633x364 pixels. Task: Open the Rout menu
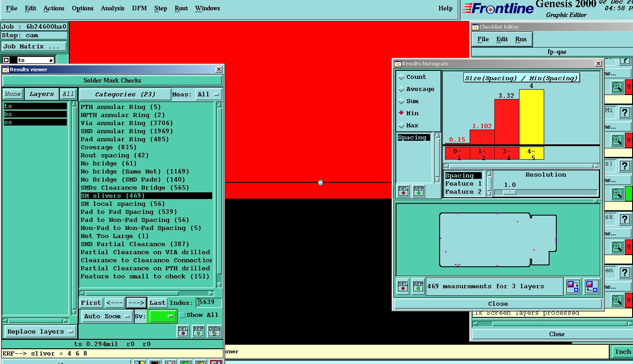pos(181,8)
